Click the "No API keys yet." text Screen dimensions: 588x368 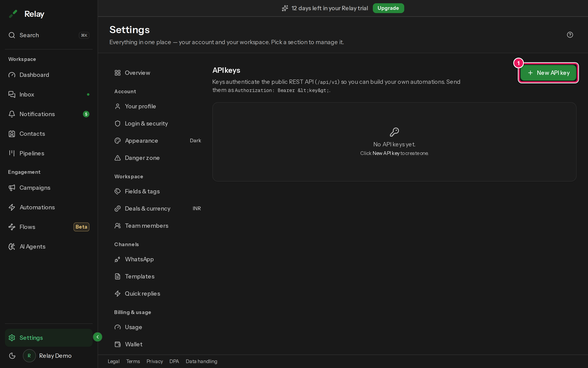[x=394, y=144]
